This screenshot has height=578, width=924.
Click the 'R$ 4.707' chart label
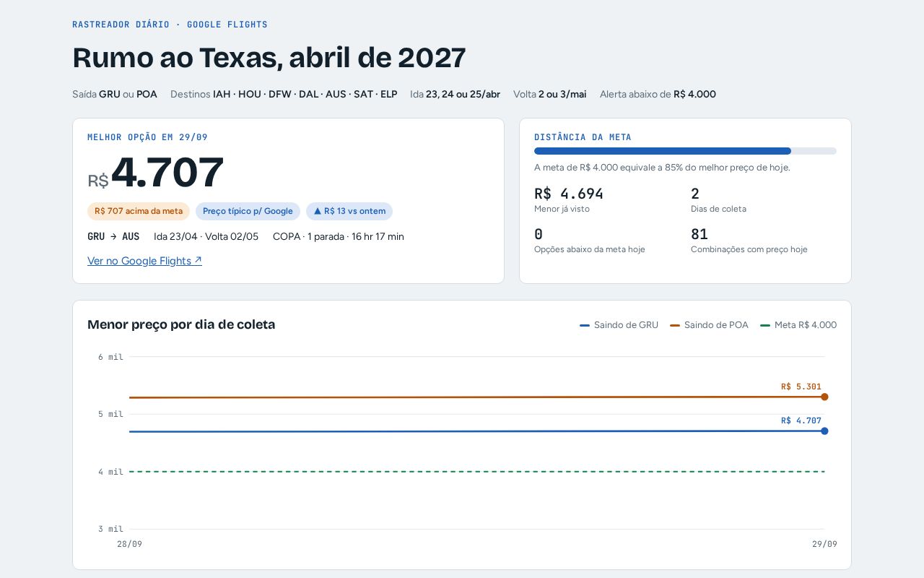click(801, 420)
